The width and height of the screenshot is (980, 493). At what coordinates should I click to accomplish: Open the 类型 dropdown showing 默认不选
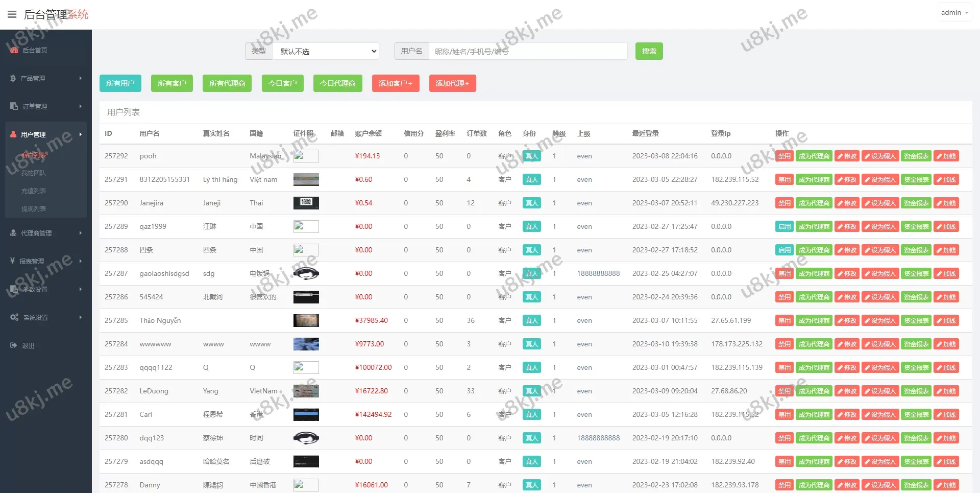(x=326, y=51)
